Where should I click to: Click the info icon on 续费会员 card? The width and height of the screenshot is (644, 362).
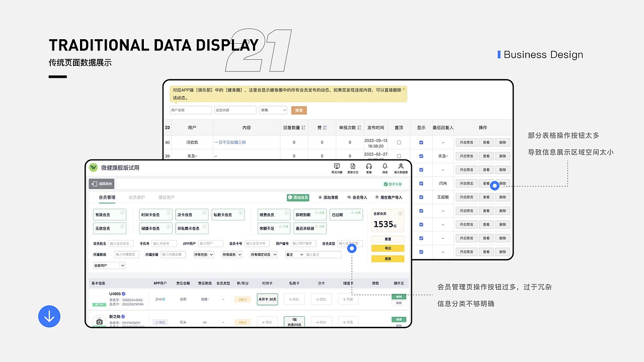pos(286,213)
